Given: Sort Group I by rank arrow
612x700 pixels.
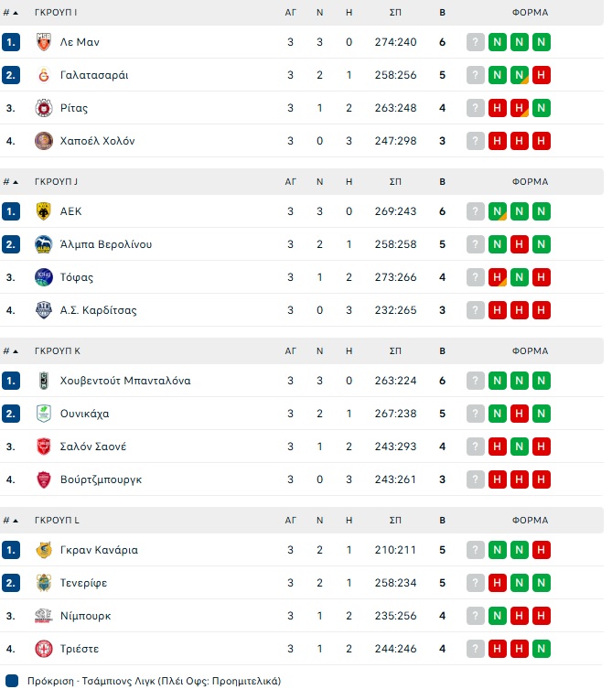Looking at the screenshot, I should click(x=16, y=13).
